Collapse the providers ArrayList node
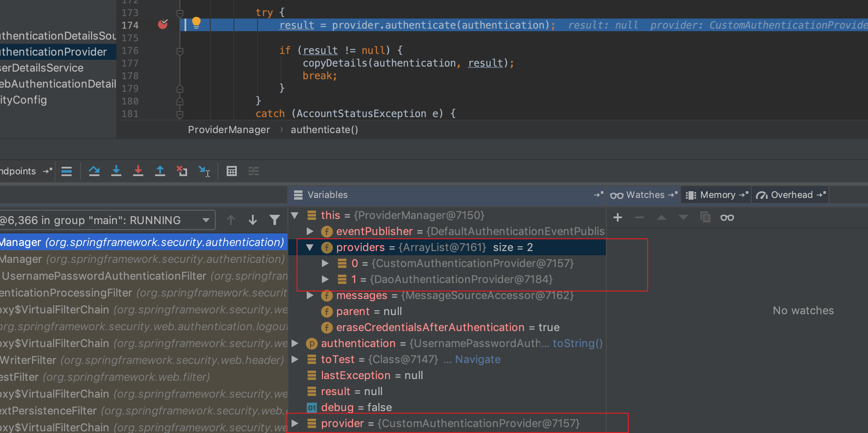Viewport: 868px width, 433px height. tap(310, 247)
